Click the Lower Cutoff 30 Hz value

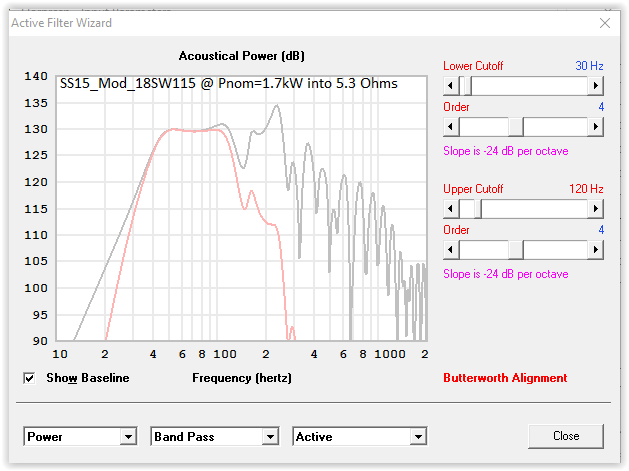(x=589, y=66)
